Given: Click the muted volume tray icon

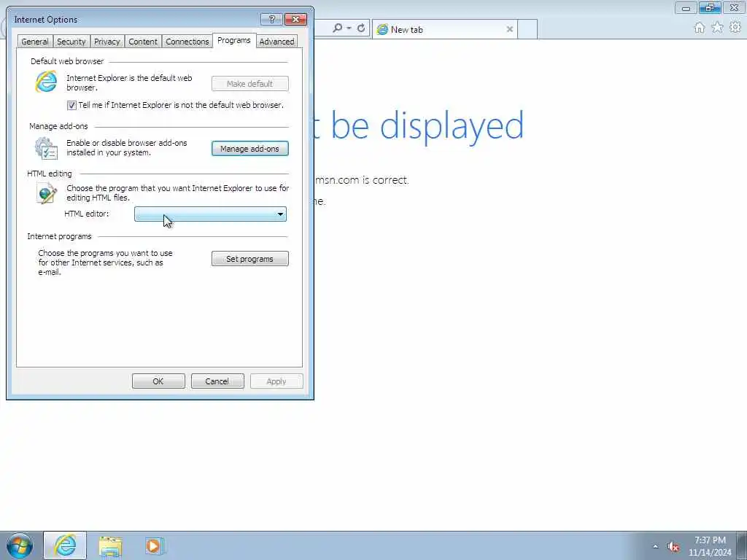Looking at the screenshot, I should 673,547.
